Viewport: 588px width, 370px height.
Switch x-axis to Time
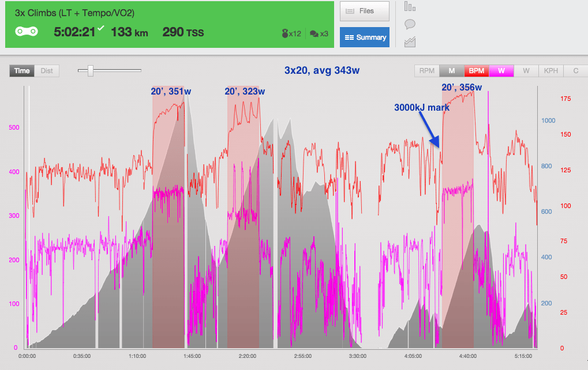tap(22, 71)
